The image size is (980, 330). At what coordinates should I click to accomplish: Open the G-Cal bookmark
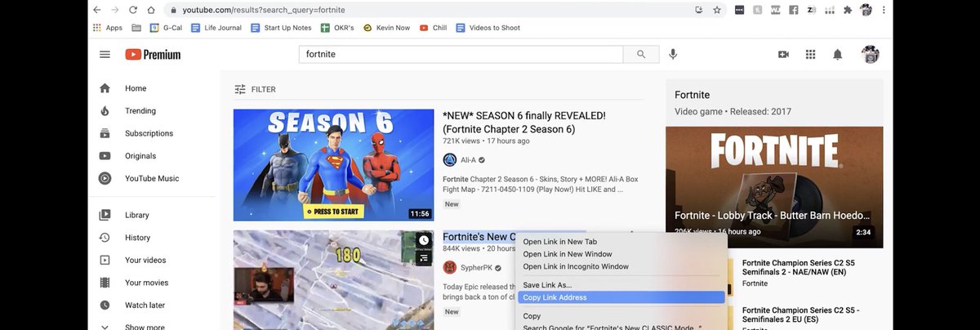(x=167, y=27)
